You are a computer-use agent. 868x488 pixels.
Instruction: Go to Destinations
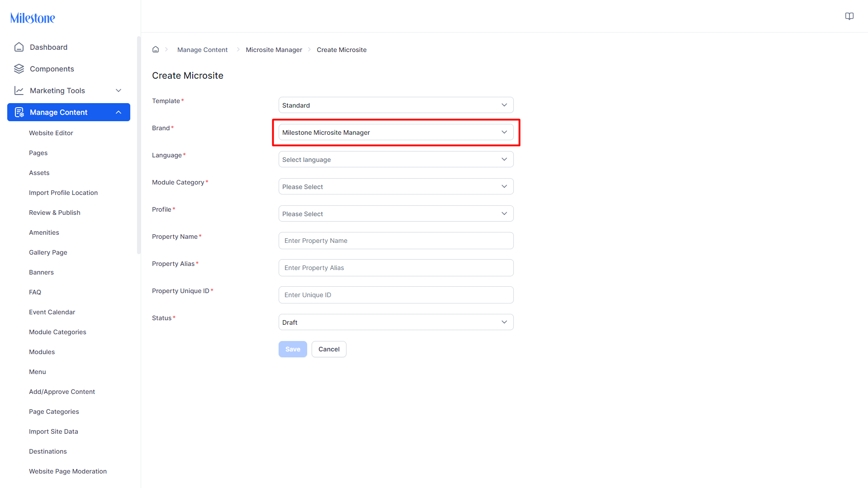(48, 451)
